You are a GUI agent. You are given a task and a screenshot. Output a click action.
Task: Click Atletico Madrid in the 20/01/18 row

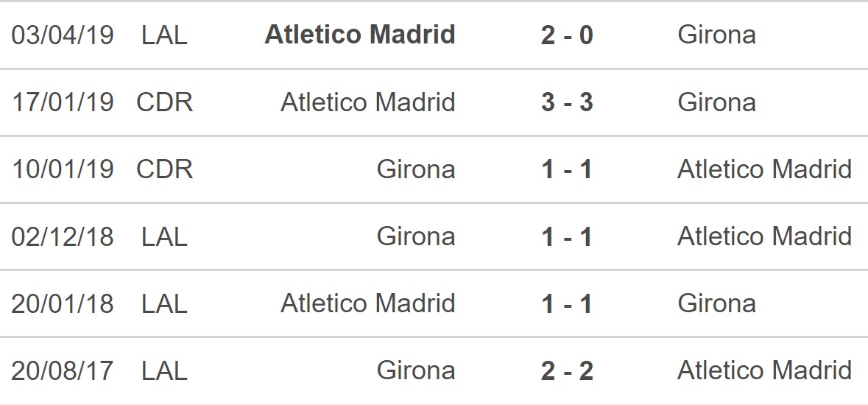368,303
